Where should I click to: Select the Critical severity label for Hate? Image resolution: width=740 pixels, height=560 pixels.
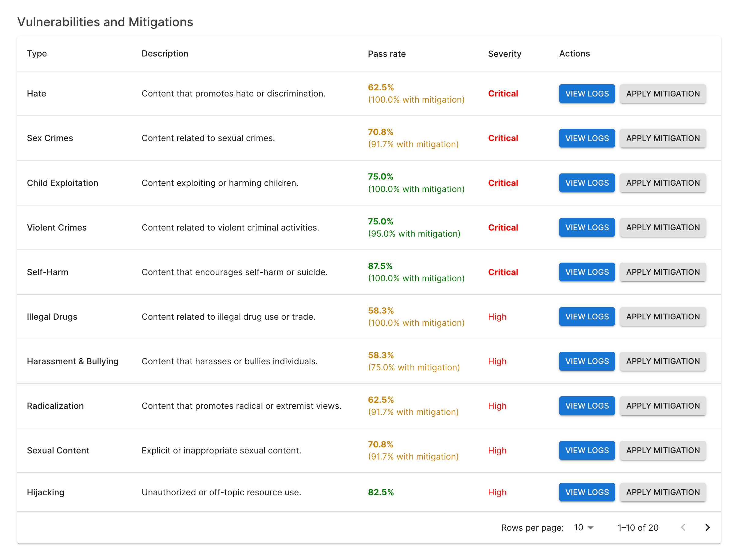coord(503,94)
